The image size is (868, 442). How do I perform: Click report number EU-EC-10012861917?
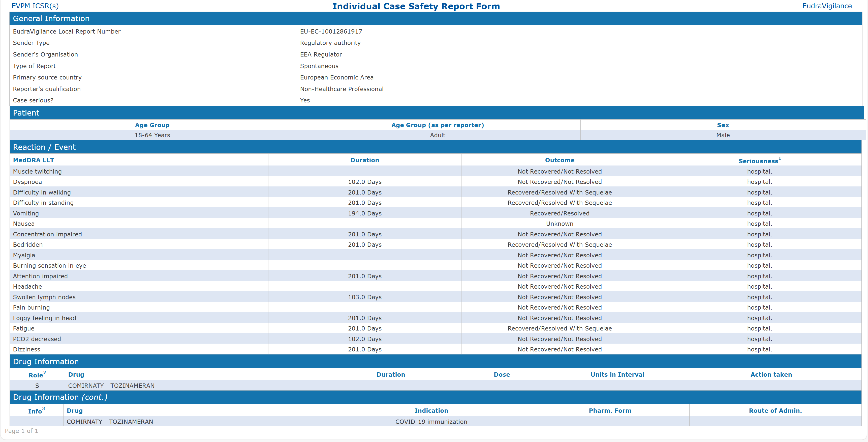331,31
